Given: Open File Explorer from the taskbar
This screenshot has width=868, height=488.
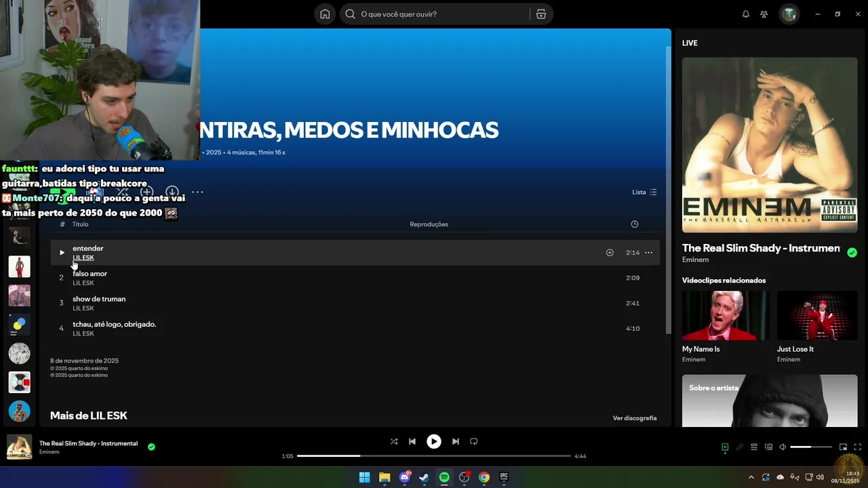Looking at the screenshot, I should click(384, 477).
